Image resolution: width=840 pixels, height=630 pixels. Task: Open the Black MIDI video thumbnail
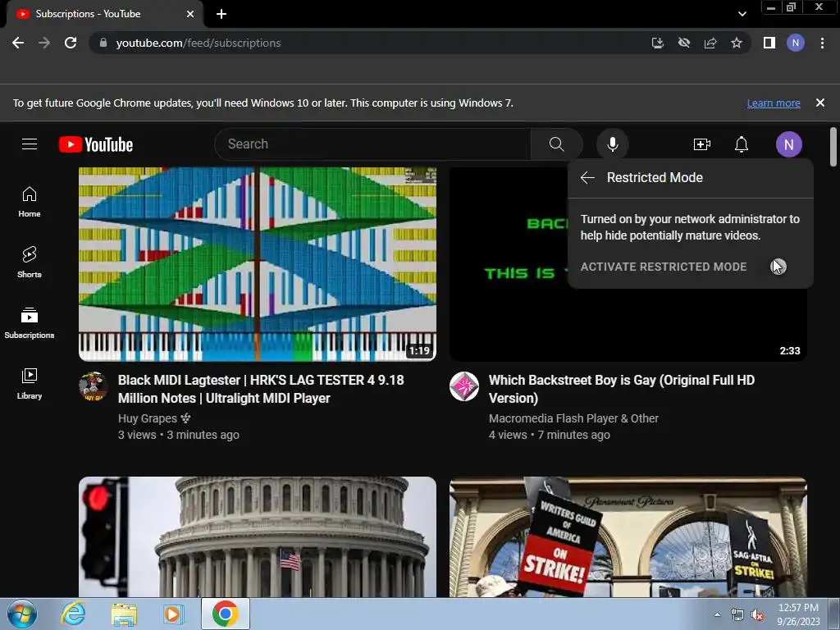click(x=257, y=263)
